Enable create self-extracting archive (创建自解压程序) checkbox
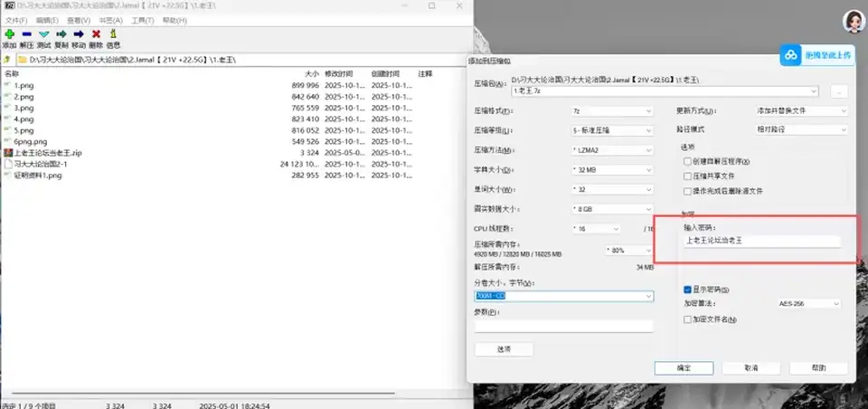The image size is (868, 409). pyautogui.click(x=687, y=162)
